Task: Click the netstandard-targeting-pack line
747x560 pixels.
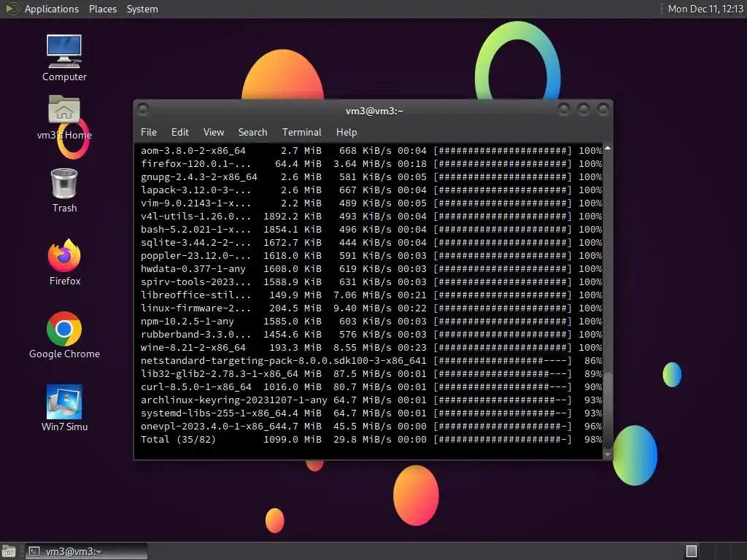Action: (x=371, y=360)
